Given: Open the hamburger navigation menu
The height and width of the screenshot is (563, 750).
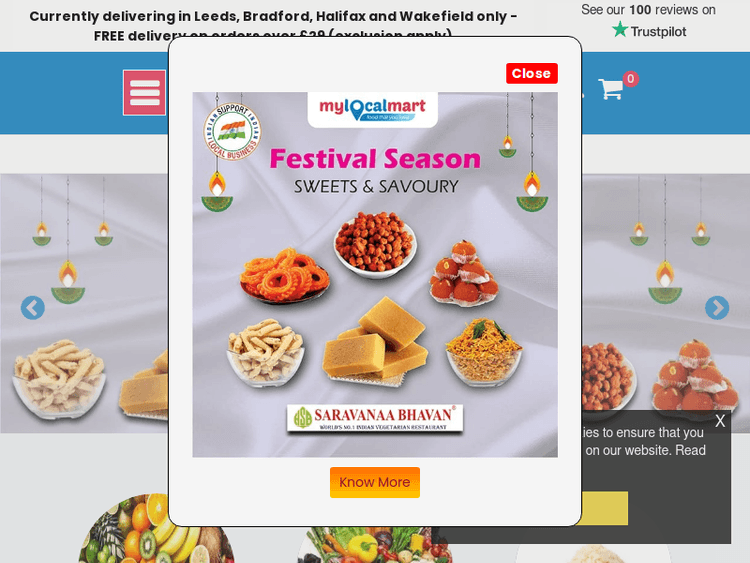Looking at the screenshot, I should pos(144,93).
